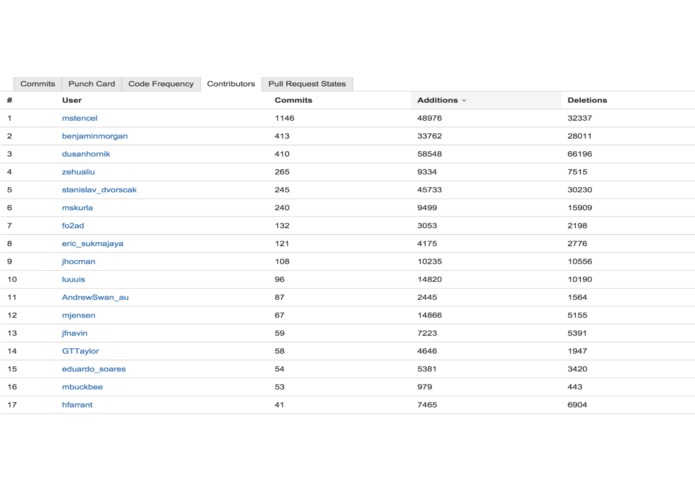Viewport: 695px width, 494px height.
Task: Open user dusanhornik profile link
Action: pos(86,154)
